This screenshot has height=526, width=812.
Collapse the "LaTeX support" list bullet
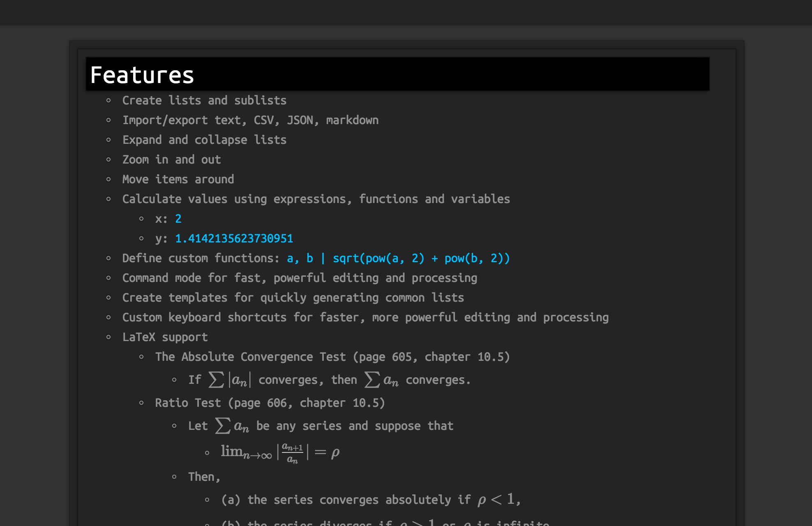(x=108, y=337)
